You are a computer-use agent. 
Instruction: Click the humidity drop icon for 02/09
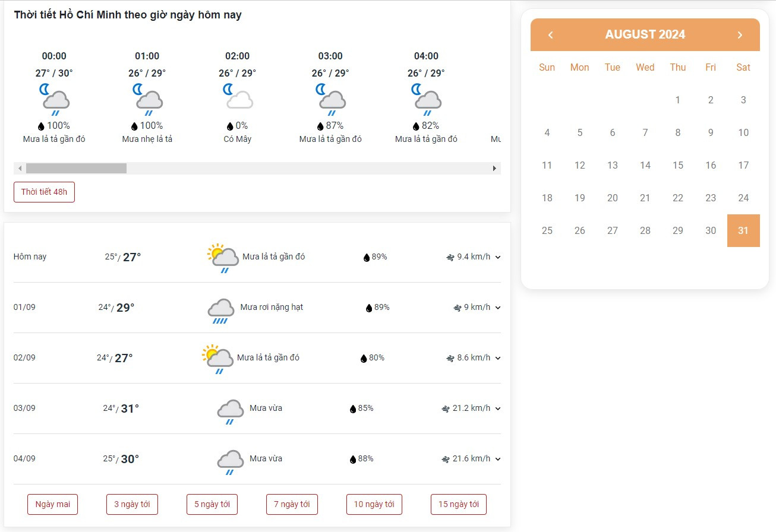pos(364,359)
